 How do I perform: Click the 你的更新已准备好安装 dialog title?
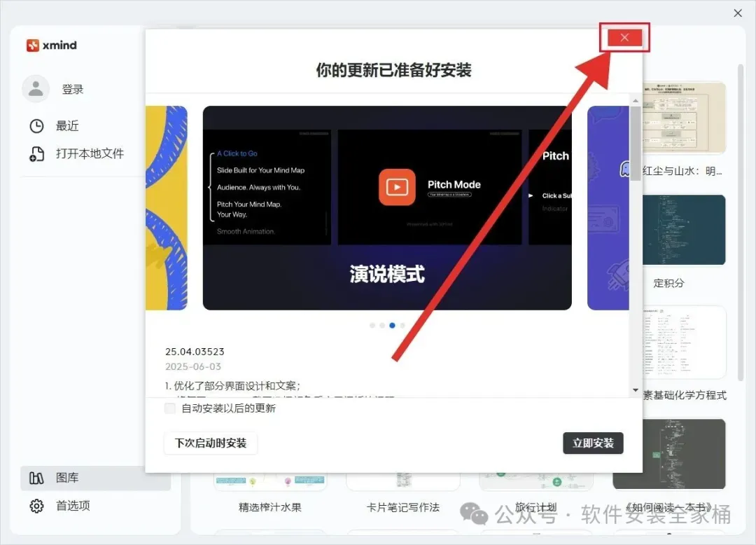tap(394, 71)
